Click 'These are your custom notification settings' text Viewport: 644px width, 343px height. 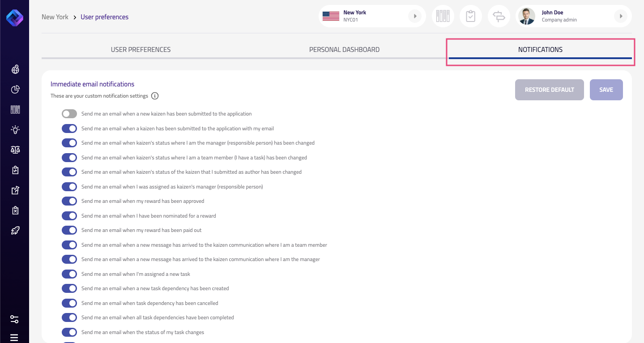(99, 96)
